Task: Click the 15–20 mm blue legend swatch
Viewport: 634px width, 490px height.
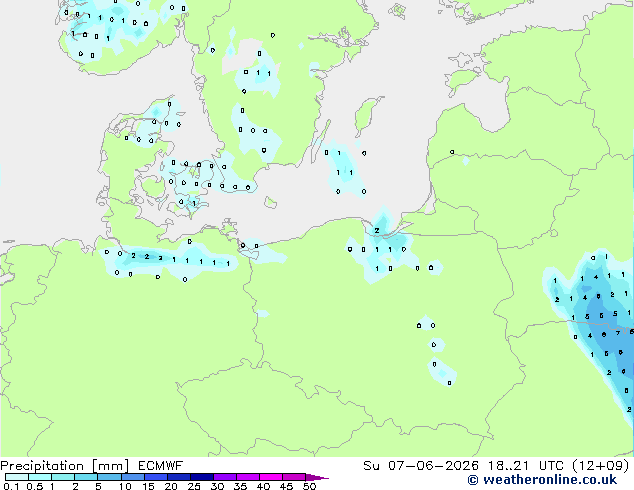Action: tap(156, 477)
